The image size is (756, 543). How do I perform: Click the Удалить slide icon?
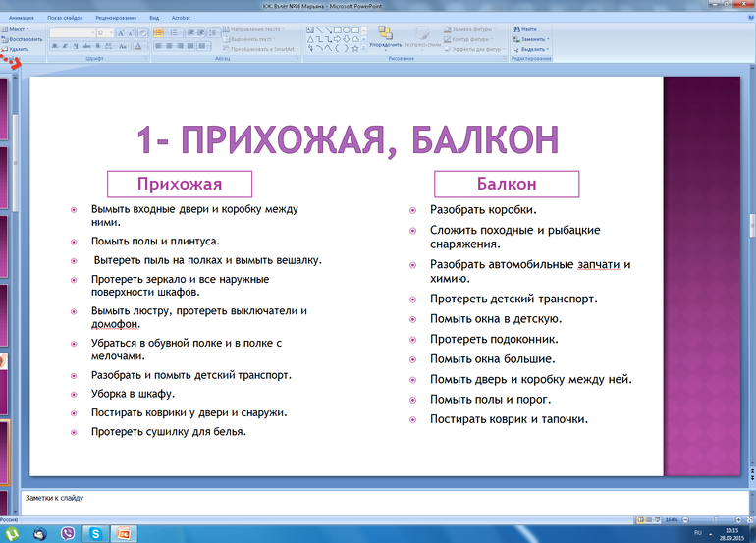pyautogui.click(x=16, y=48)
